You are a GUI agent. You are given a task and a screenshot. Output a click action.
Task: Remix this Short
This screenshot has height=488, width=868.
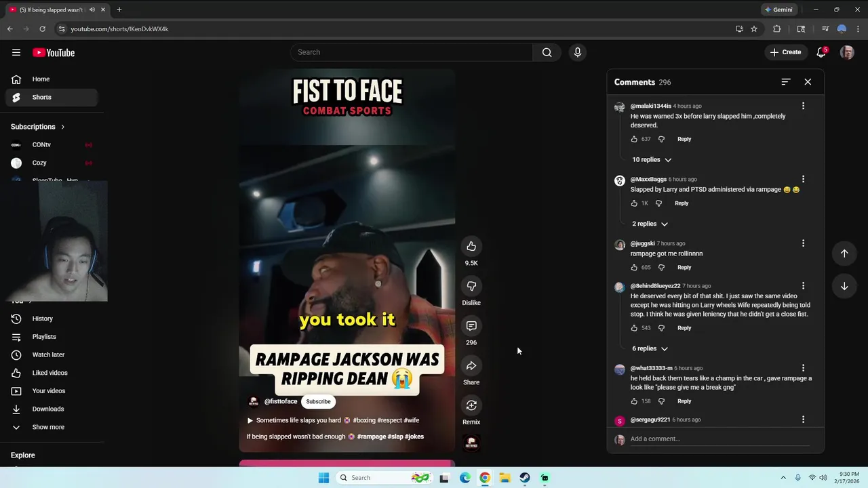[471, 405]
